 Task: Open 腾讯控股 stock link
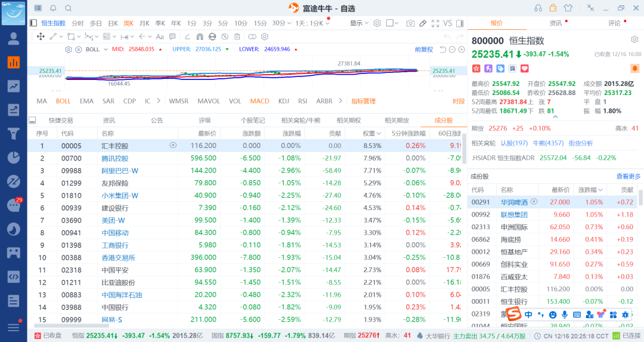115,158
